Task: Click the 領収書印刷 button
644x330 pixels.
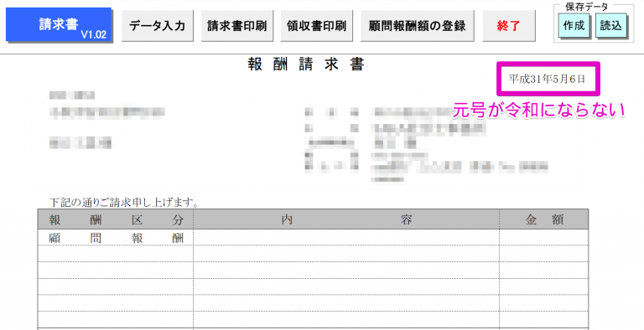Action: [x=317, y=26]
